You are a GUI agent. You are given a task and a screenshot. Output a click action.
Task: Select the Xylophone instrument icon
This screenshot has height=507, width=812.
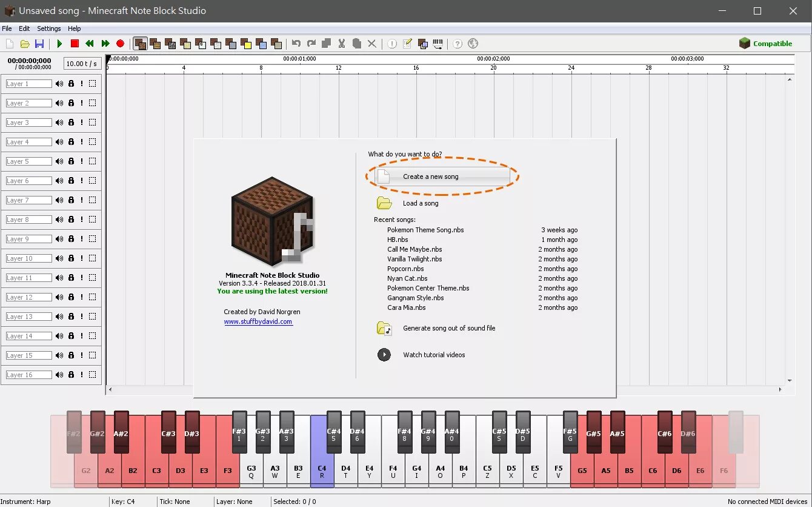[x=276, y=44]
